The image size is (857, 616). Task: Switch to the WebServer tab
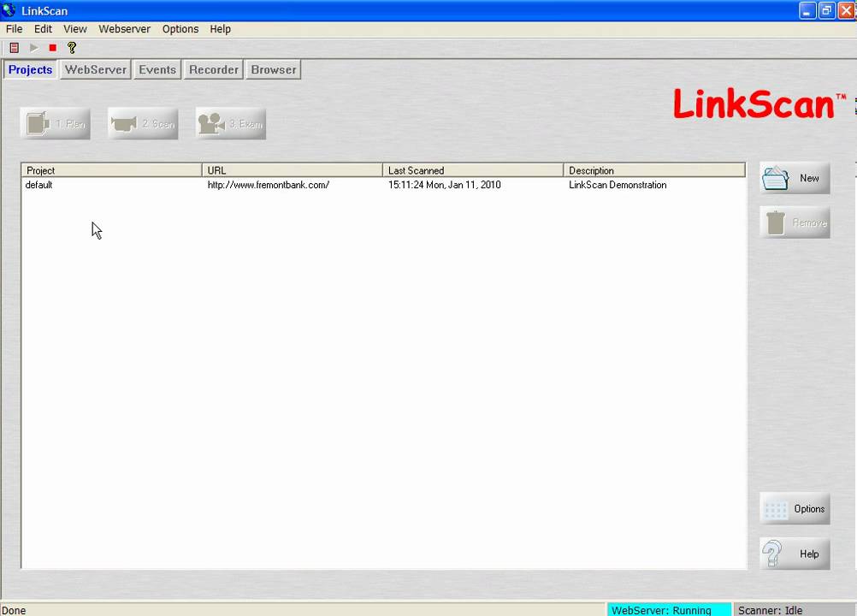pyautogui.click(x=96, y=70)
